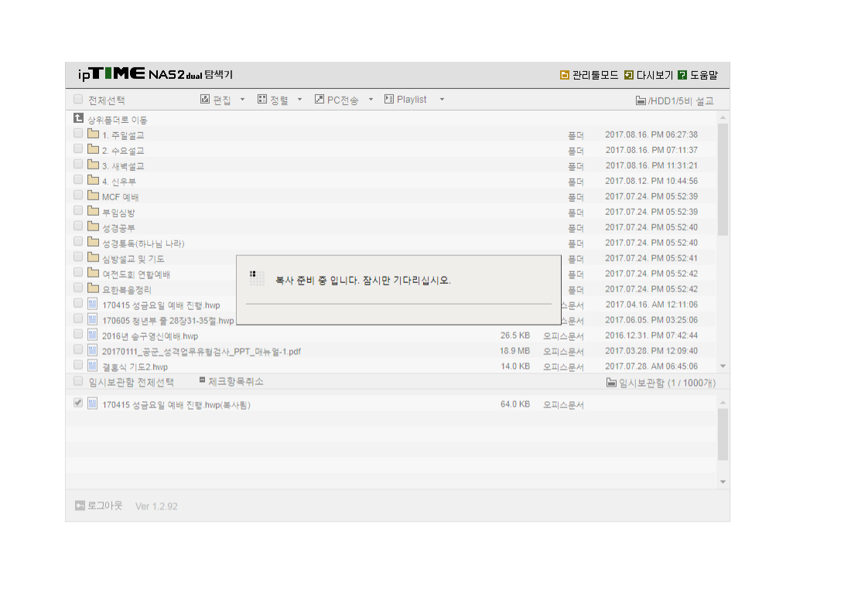The width and height of the screenshot is (868, 613).
Task: Click folder icon of 성경통독(하나님 나라)
Action: [93, 242]
